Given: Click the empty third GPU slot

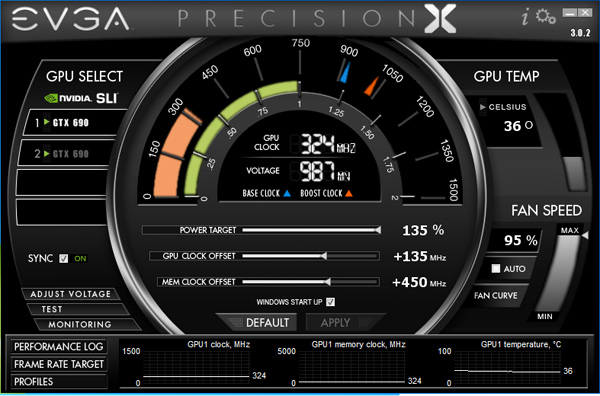Looking at the screenshot, I should point(61,183).
